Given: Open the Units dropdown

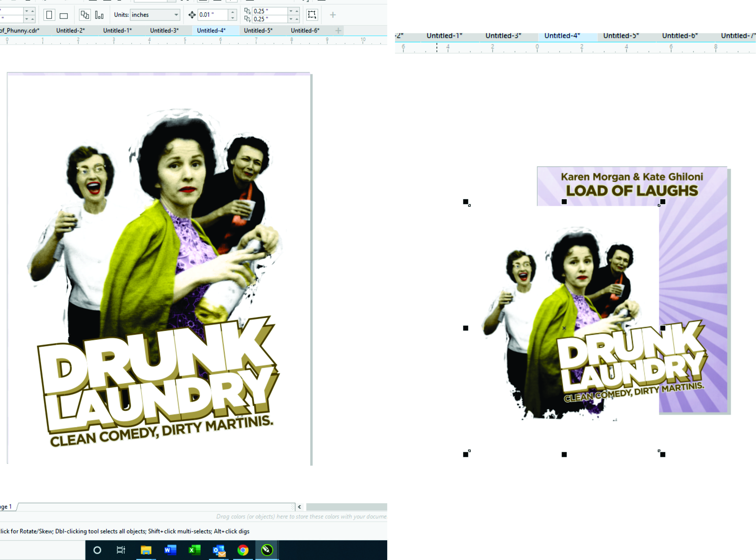Looking at the screenshot, I should pyautogui.click(x=176, y=15).
